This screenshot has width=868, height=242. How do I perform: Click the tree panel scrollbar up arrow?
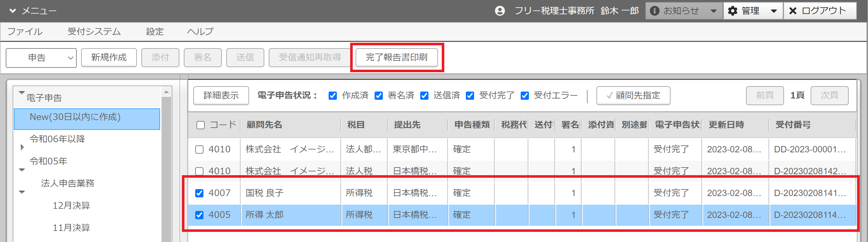coord(166,92)
